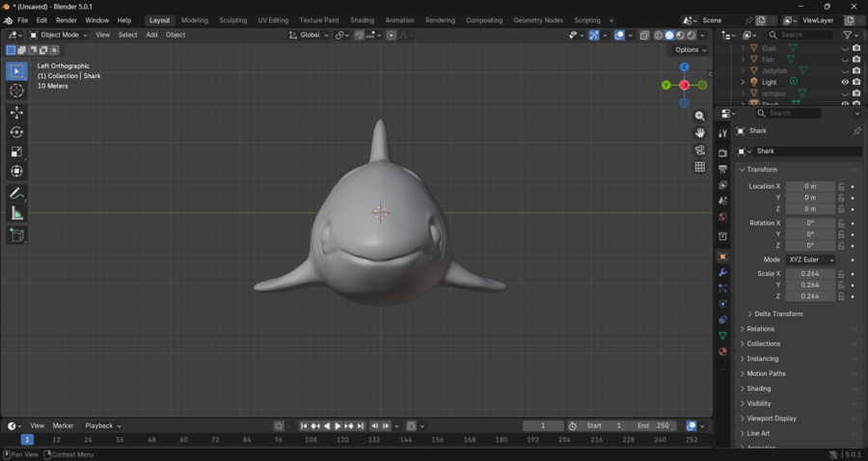Lock the Location X value
Screen dimensions: 868x461
(841, 186)
